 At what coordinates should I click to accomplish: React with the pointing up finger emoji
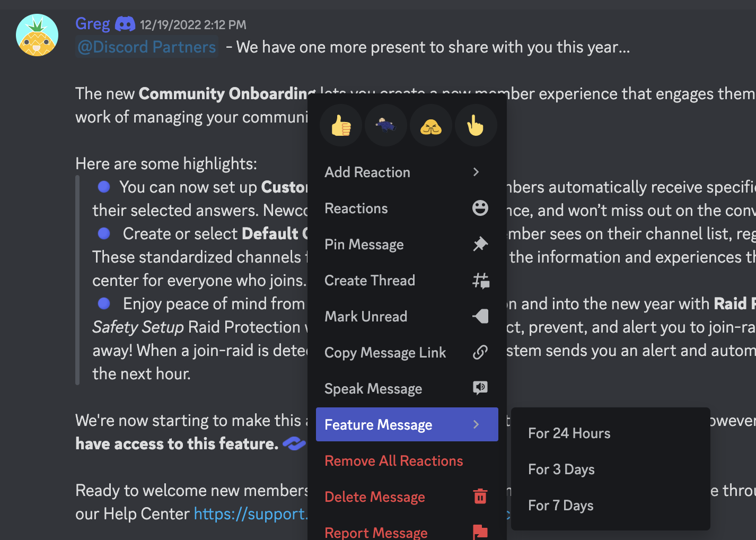[x=476, y=126]
